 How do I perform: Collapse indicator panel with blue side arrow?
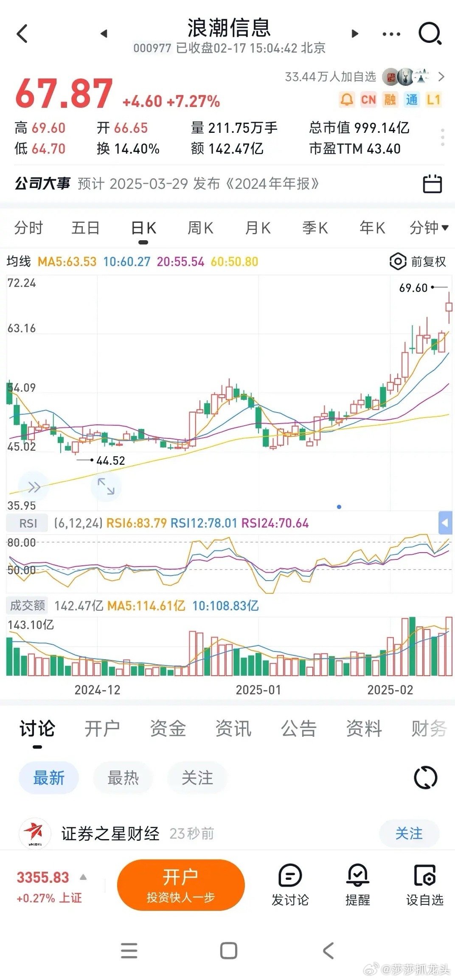pyautogui.click(x=445, y=523)
